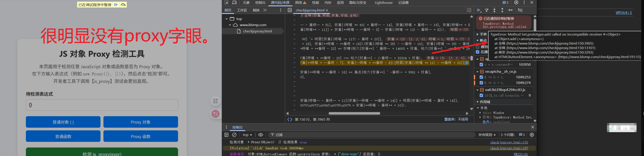Click the step out of function icon
644x156 pixels.
click(x=502, y=10)
